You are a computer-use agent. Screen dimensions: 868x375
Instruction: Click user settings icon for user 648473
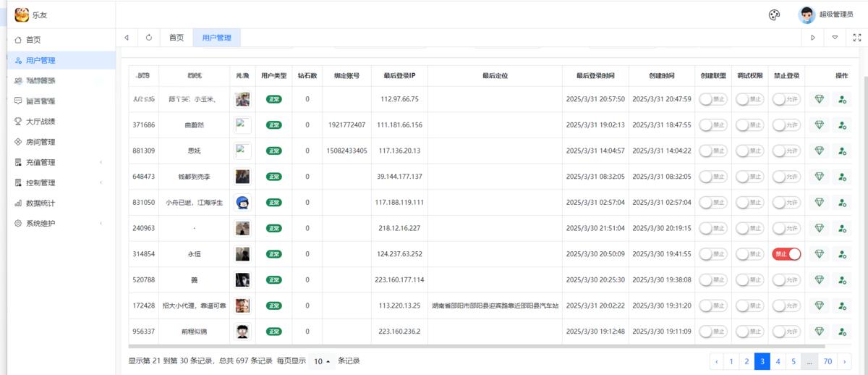click(x=842, y=177)
